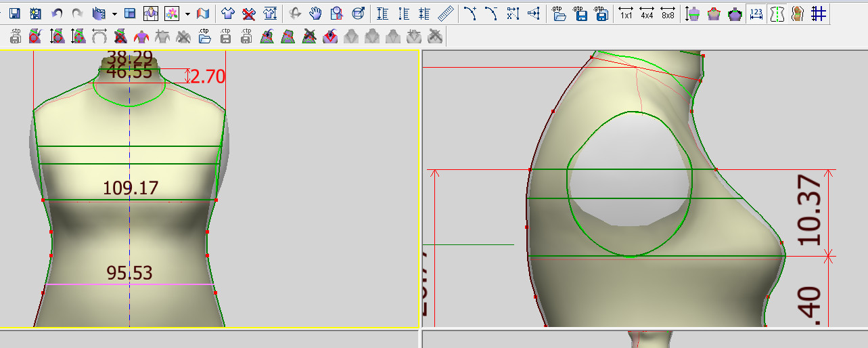Open the dropdown arrow next to the blue book icon
The width and height of the screenshot is (868, 348).
[114, 14]
